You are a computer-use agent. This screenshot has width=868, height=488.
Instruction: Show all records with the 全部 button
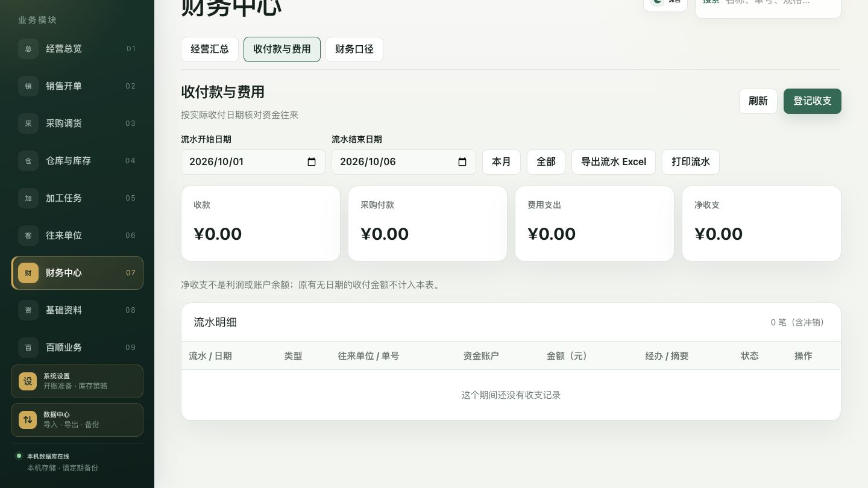(546, 162)
